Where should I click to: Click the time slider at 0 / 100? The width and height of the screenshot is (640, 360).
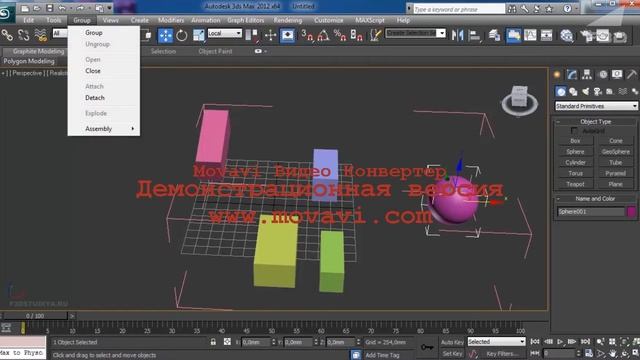click(x=35, y=316)
